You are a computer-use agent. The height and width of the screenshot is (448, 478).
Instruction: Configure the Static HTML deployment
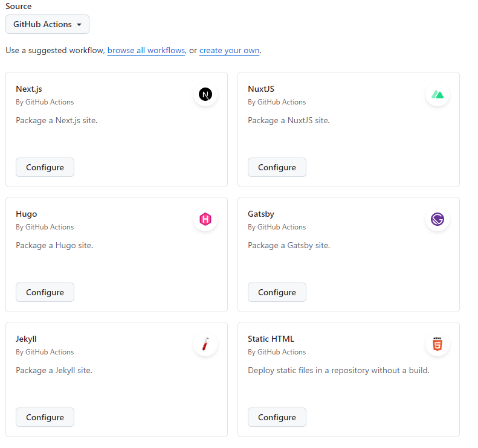(277, 417)
